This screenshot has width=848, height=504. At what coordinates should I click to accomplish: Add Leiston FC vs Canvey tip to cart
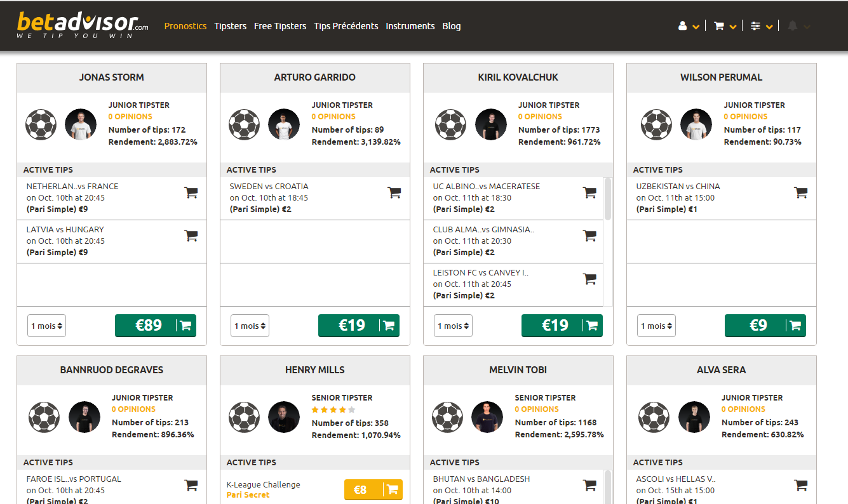[589, 279]
